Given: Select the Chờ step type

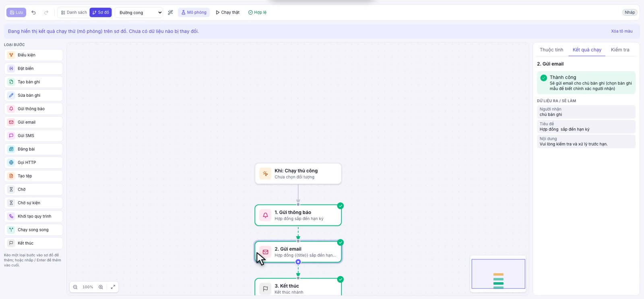Looking at the screenshot, I should pos(33,189).
